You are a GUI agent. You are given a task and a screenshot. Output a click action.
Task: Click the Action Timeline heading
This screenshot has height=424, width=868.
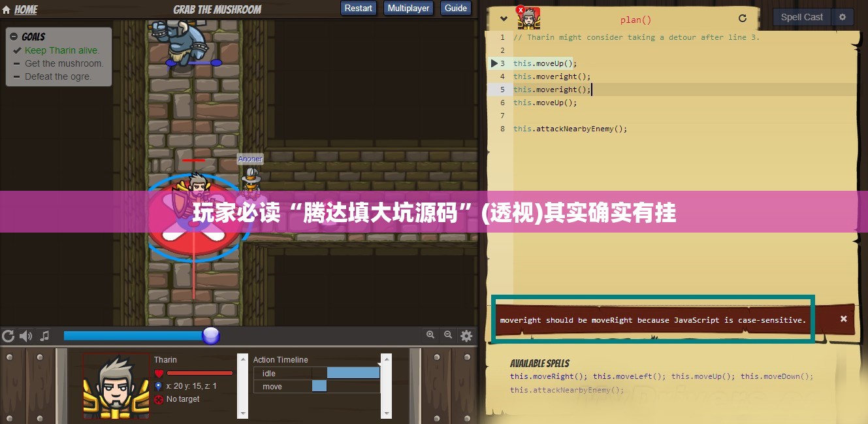[280, 360]
